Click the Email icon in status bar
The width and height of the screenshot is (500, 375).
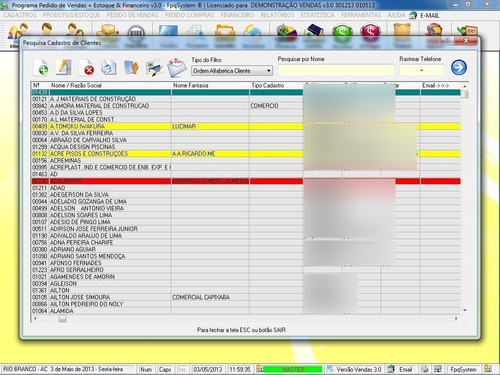click(391, 369)
